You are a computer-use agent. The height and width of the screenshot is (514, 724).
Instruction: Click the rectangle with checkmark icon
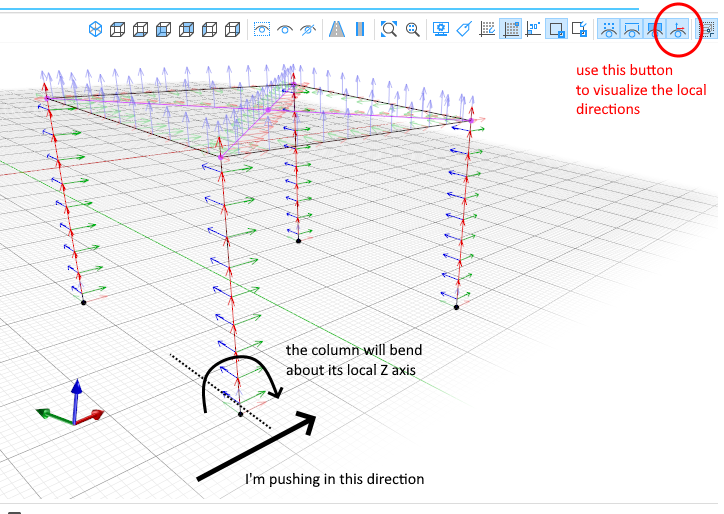(x=579, y=30)
